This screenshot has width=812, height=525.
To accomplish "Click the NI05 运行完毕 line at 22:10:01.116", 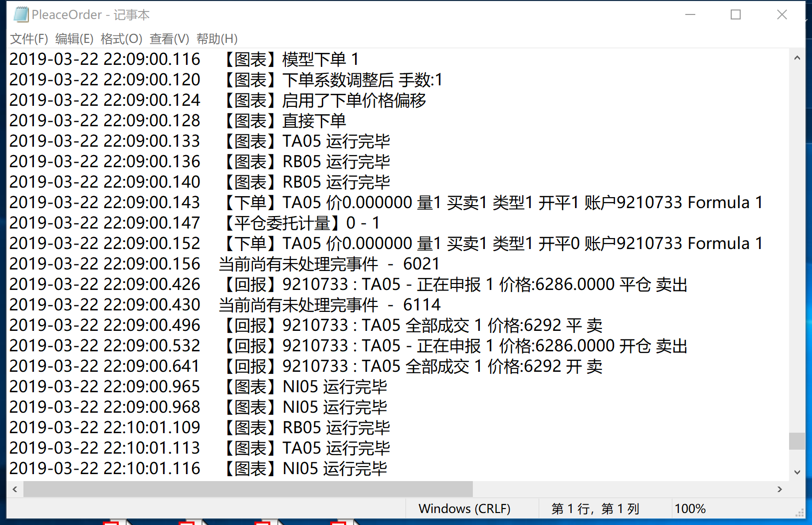I will pos(198,469).
